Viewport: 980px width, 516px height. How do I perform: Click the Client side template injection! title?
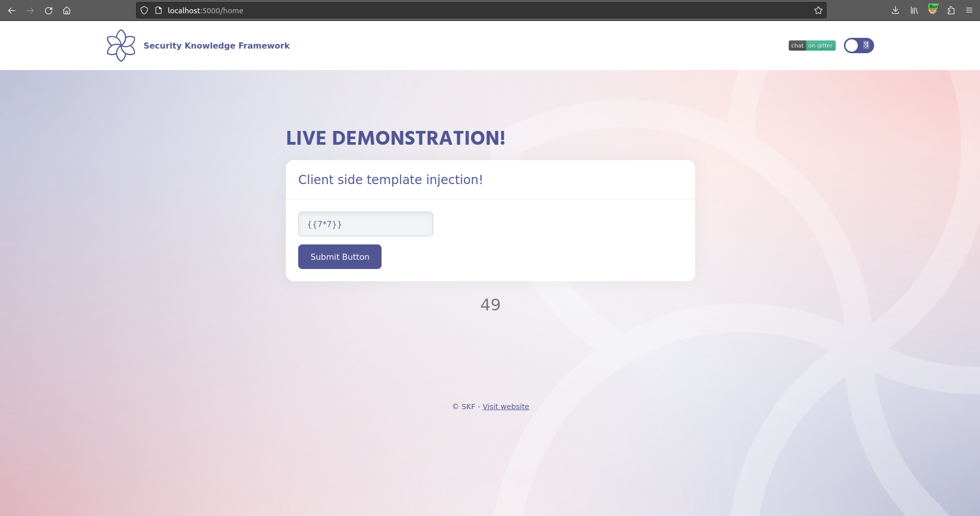pyautogui.click(x=390, y=180)
